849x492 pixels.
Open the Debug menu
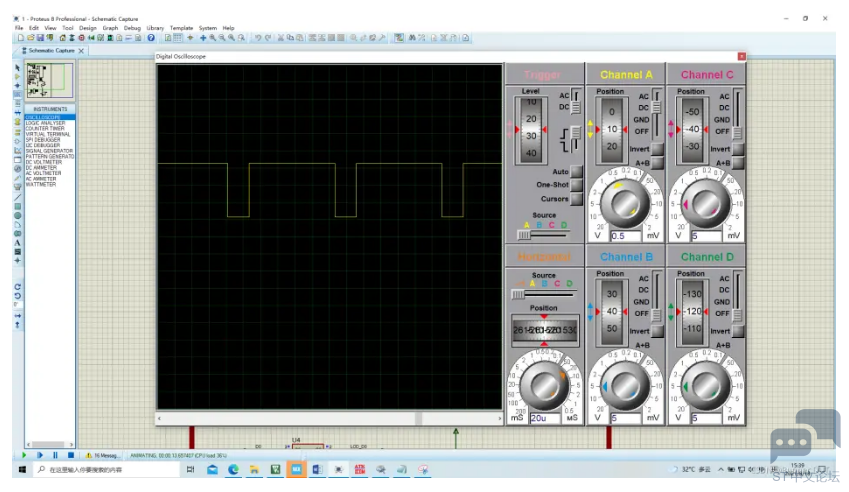tap(132, 28)
